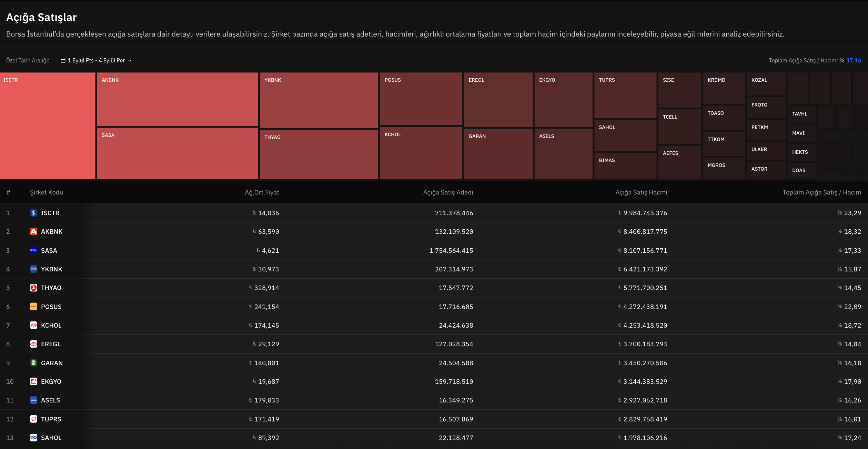Click the TUPRS treemap tile

[x=625, y=95]
